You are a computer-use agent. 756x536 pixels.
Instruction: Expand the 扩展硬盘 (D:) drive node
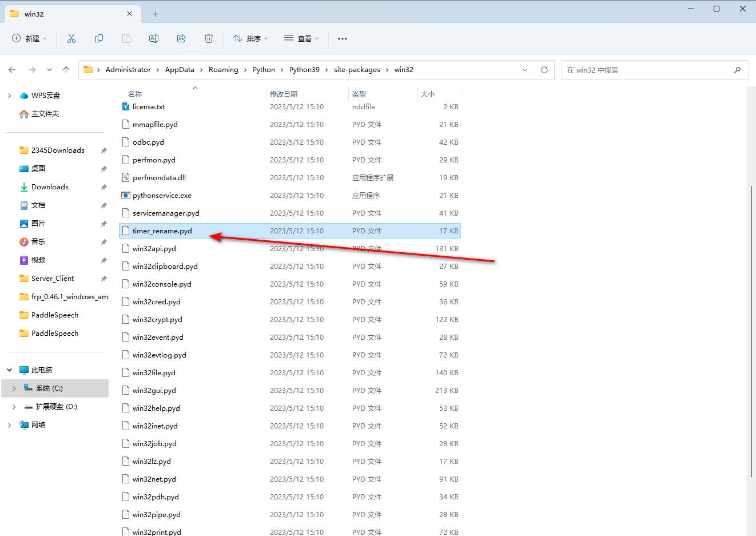pyautogui.click(x=14, y=407)
